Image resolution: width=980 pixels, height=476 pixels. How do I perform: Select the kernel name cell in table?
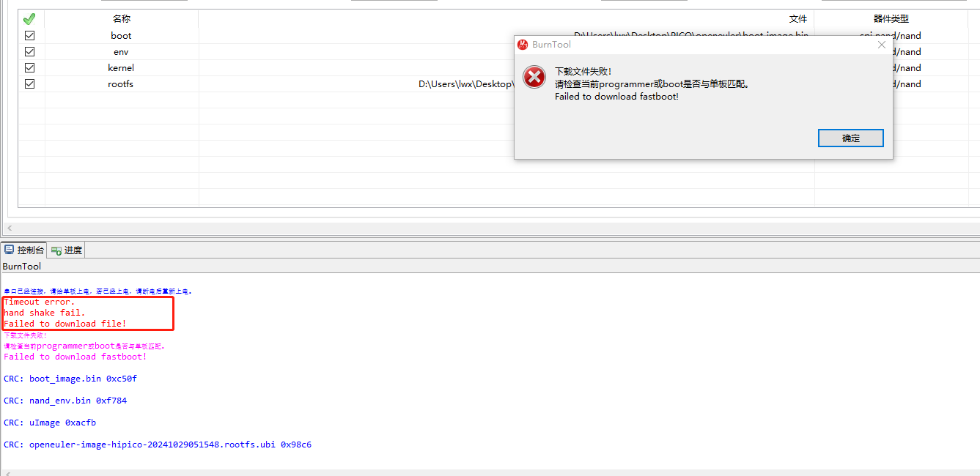pos(122,67)
